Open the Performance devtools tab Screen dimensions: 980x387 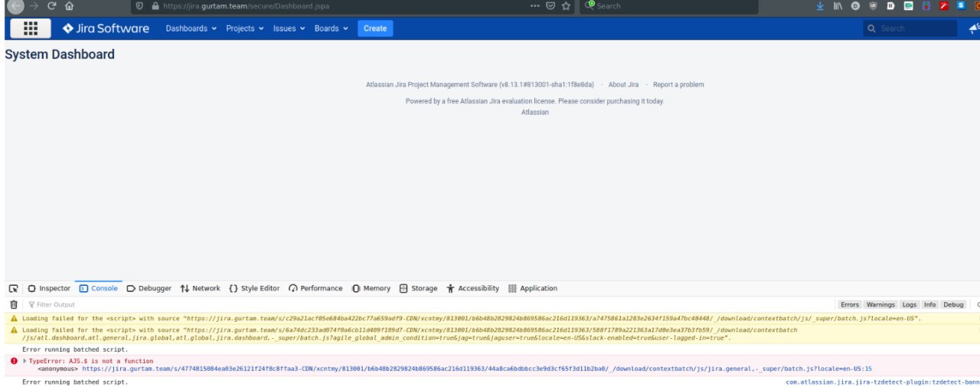(x=315, y=288)
